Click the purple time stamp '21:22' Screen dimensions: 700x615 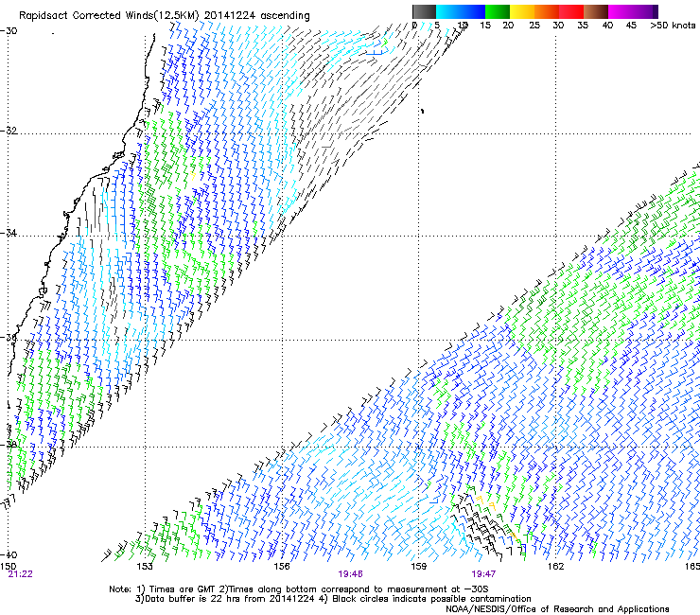(x=21, y=574)
